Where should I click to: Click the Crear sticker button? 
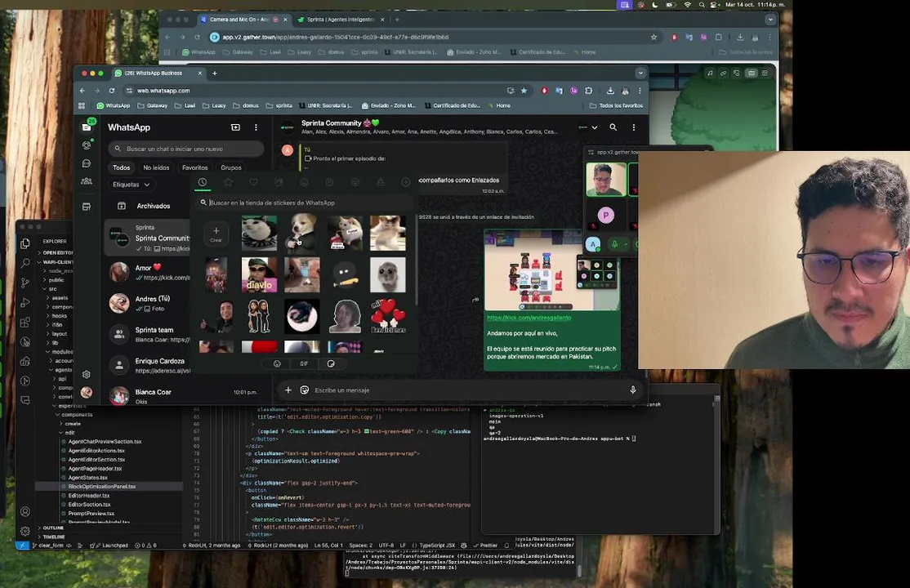tap(216, 234)
